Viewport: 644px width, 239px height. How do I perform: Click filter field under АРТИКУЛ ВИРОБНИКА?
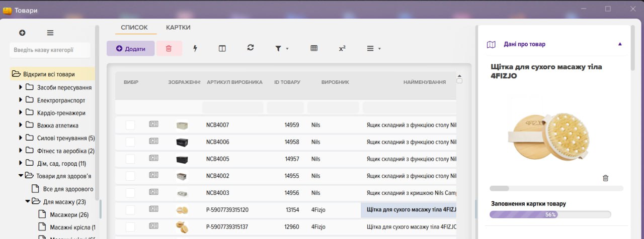pyautogui.click(x=232, y=107)
